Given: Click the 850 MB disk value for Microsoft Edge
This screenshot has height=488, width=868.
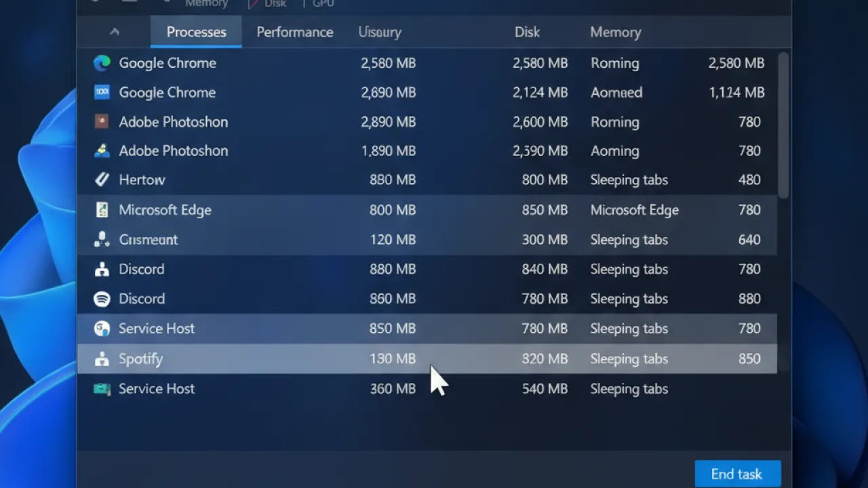Looking at the screenshot, I should coord(545,210).
